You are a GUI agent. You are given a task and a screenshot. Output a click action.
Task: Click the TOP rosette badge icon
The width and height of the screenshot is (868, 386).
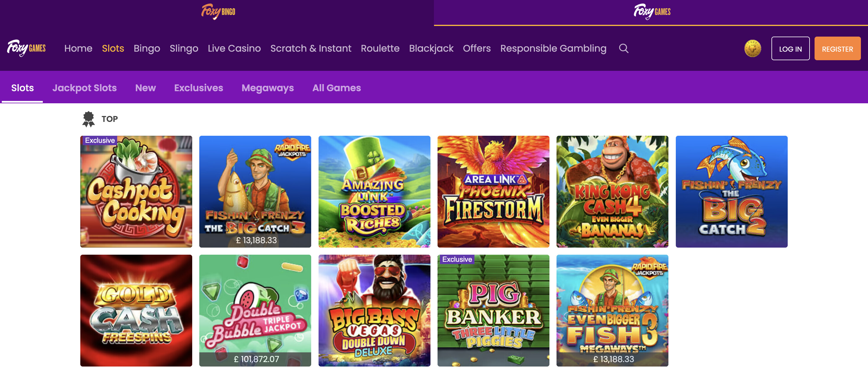tap(89, 119)
